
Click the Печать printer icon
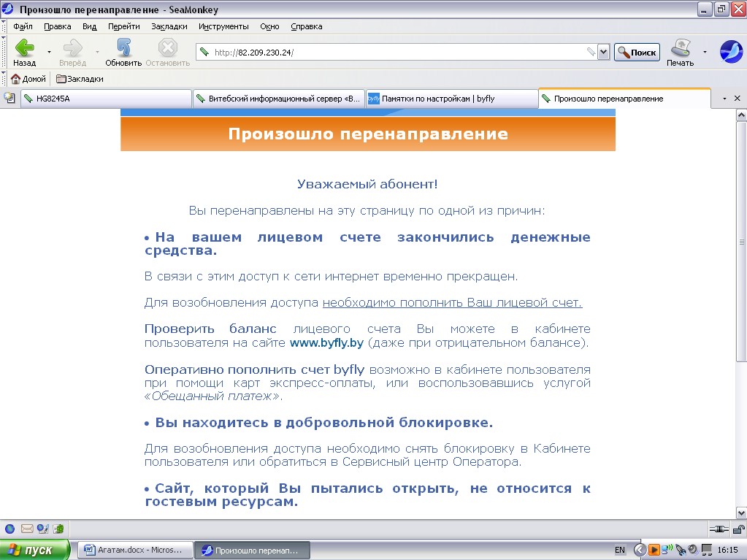coord(680,52)
